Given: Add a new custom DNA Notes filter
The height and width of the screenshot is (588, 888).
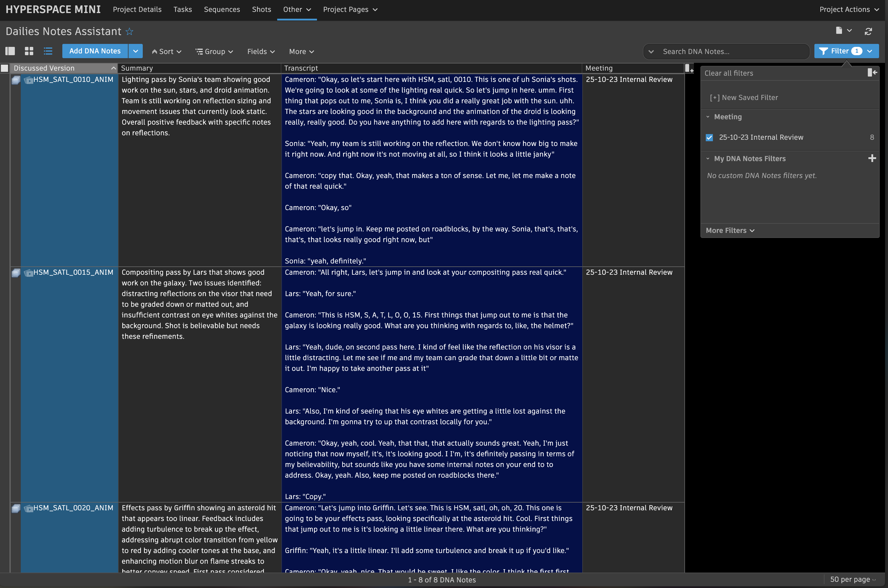Looking at the screenshot, I should click(872, 158).
